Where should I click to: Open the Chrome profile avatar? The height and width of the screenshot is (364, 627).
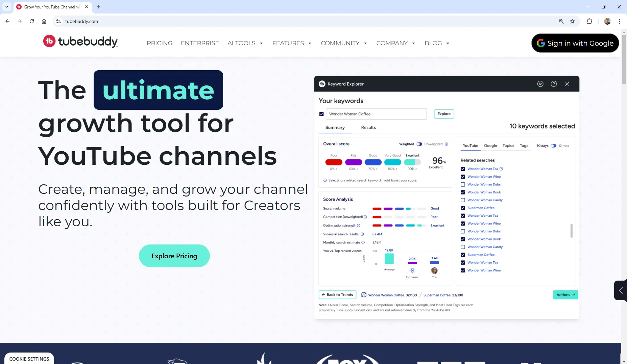pos(607,21)
